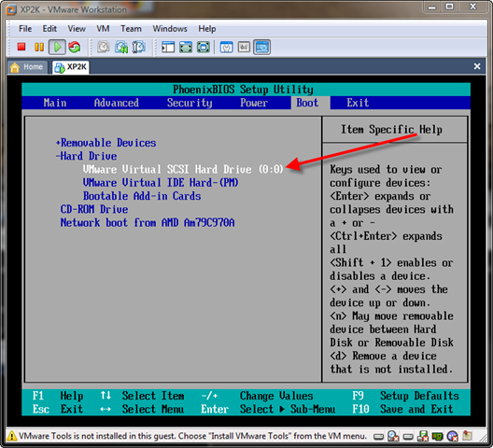Viewport: 493px width, 448px height.
Task: Select VMware Virtual SCSI Hard Drive (0:0)
Action: click(x=183, y=169)
